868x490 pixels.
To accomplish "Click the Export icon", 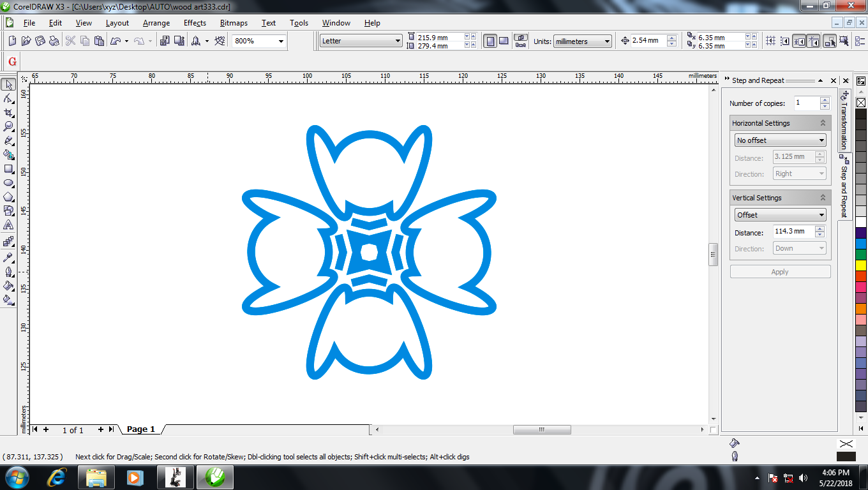I will coord(179,41).
